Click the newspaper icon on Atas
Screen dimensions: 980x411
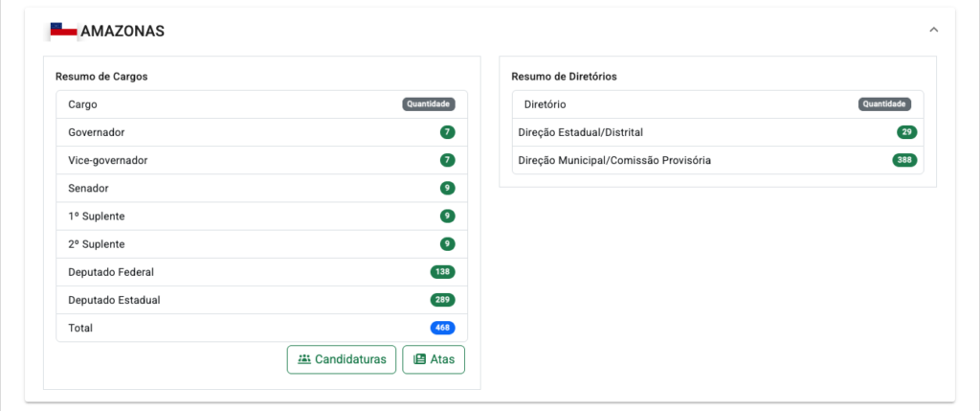click(419, 359)
